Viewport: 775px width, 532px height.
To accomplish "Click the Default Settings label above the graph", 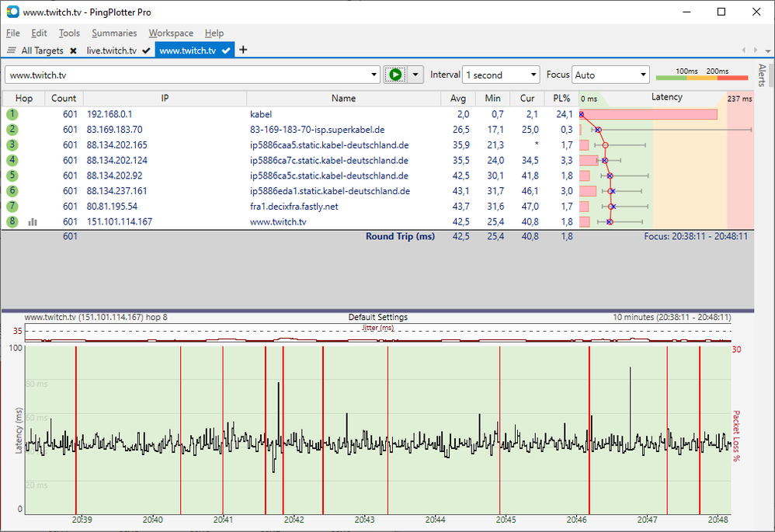I will 378,317.
